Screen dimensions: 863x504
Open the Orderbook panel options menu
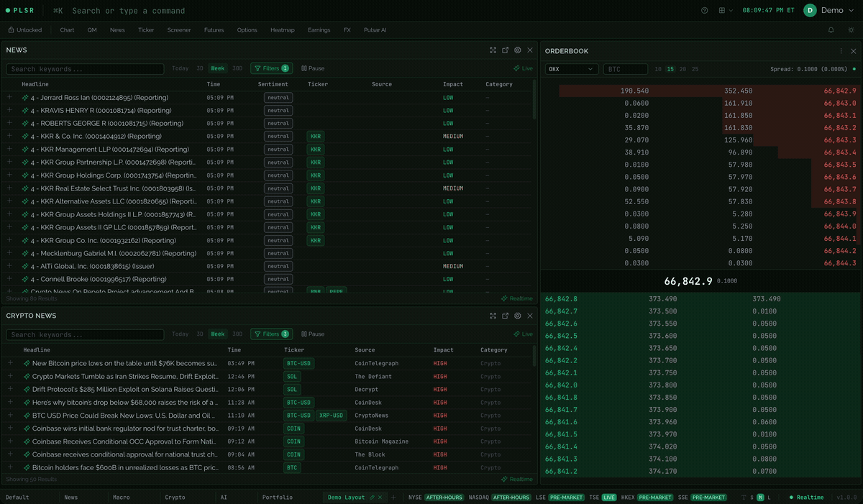(841, 51)
